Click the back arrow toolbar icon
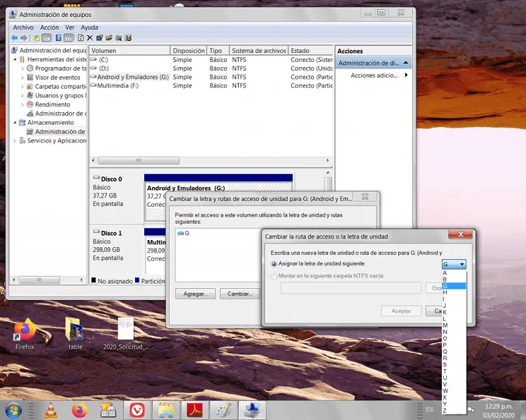The width and height of the screenshot is (526, 420). click(x=14, y=38)
